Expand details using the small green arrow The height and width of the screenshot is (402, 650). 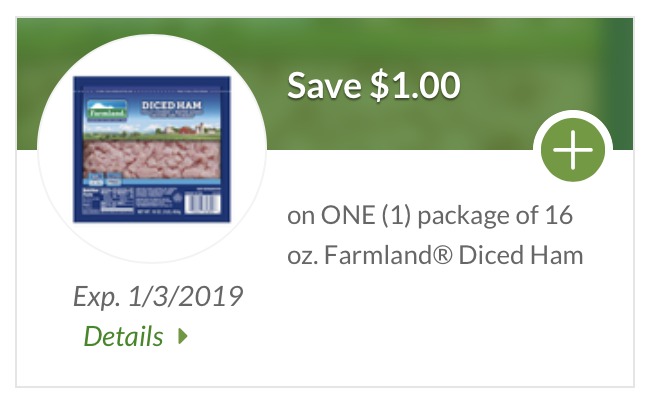183,337
